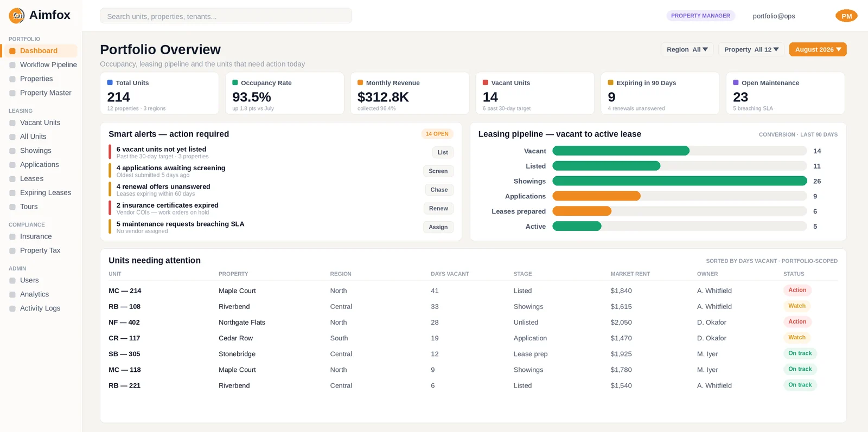Click Screen for awaiting applications
This screenshot has width=868, height=432.
(x=438, y=171)
